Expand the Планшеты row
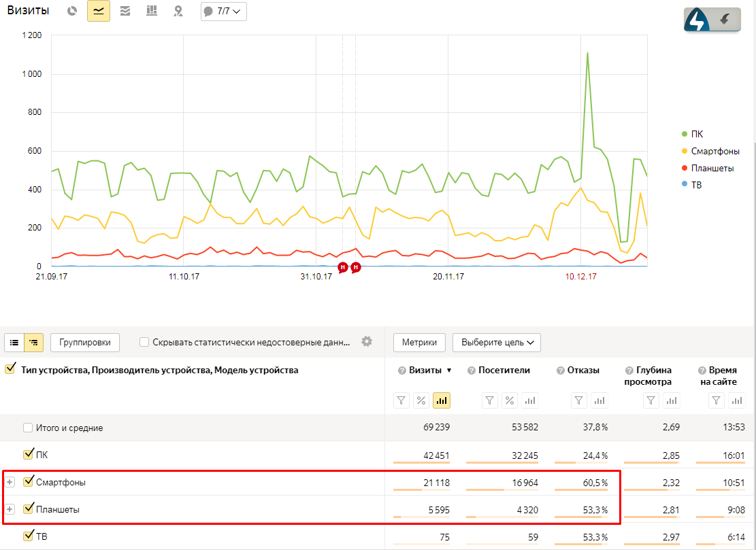Viewport: 756px width, 550px height. click(10, 509)
